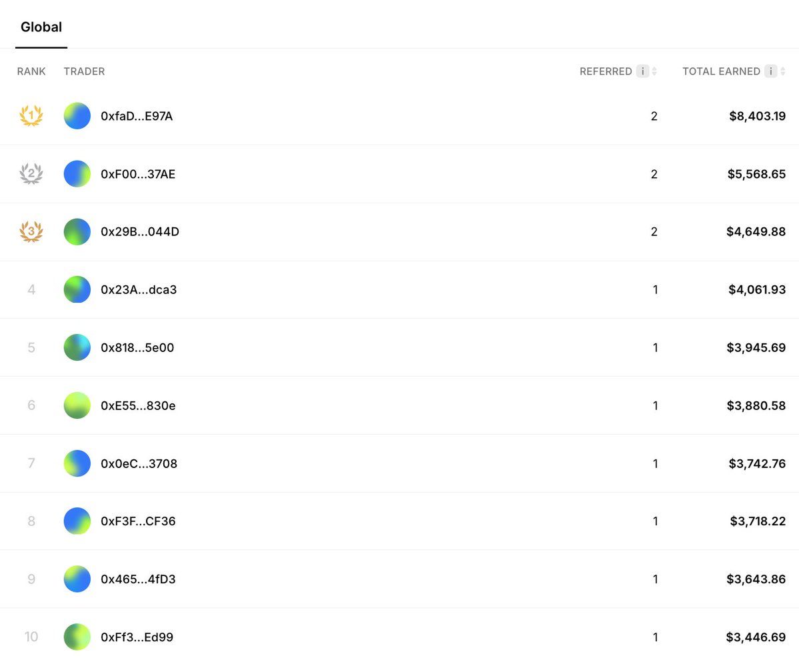Select trader 0x23A...dca3 address
Screen dimensions: 799x672
coord(139,289)
